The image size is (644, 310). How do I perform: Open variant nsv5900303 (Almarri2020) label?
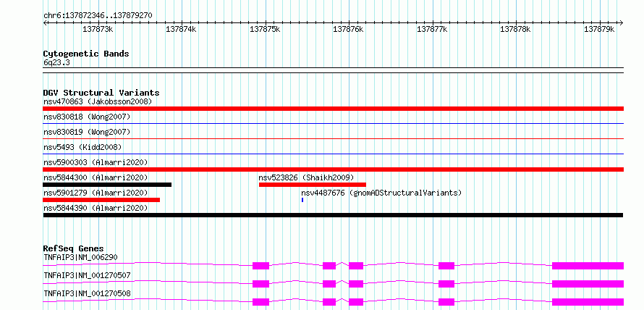(96, 162)
